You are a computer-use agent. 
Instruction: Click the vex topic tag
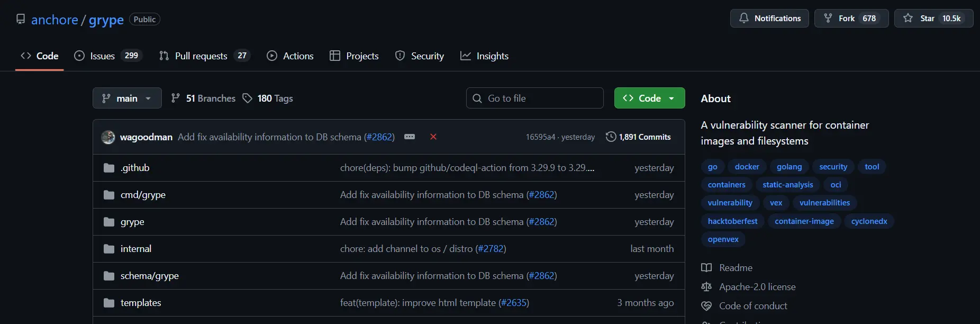tap(776, 203)
